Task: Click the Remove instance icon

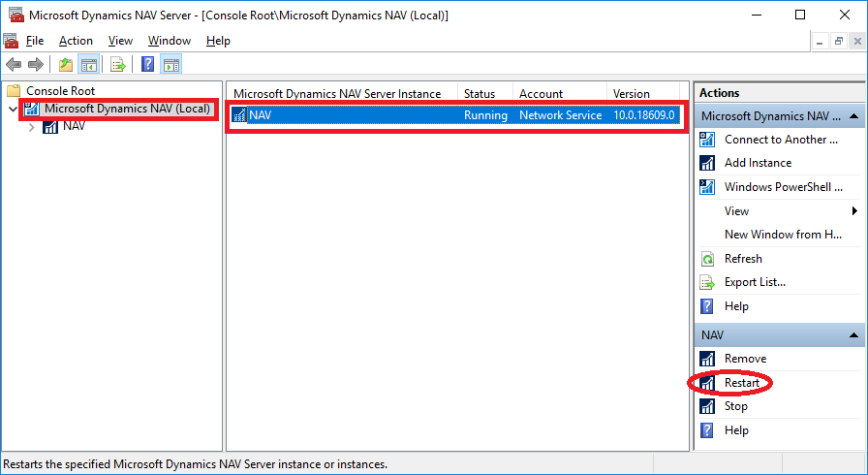Action: tap(707, 359)
